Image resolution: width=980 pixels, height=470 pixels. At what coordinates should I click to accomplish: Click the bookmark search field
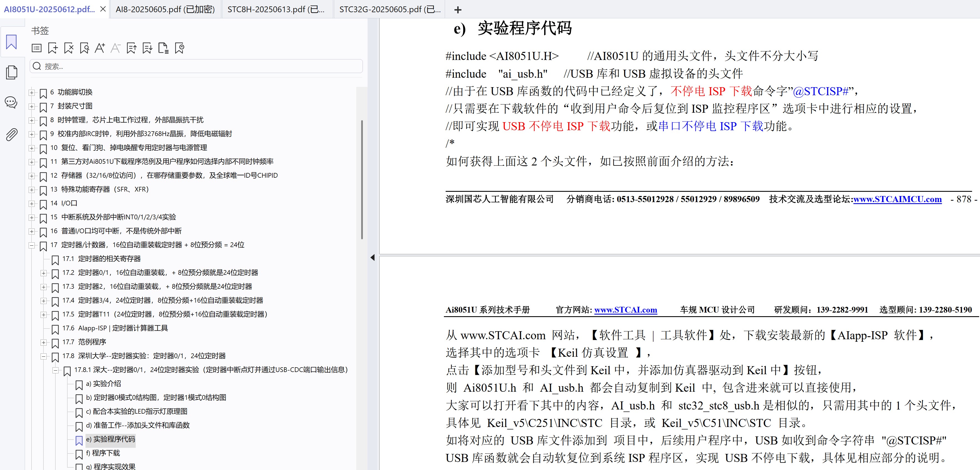pyautogui.click(x=196, y=66)
